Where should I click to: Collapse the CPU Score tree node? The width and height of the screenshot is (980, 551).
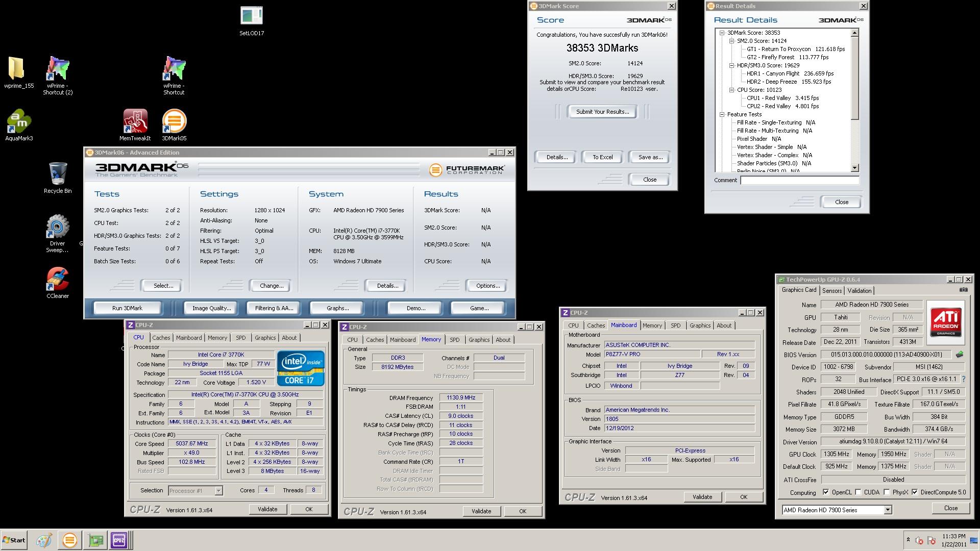tap(731, 90)
